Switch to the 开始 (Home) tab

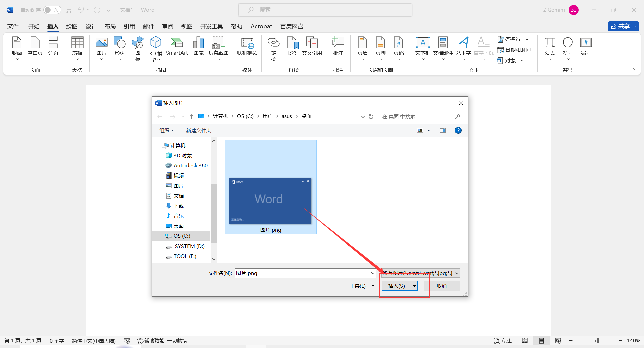(34, 26)
